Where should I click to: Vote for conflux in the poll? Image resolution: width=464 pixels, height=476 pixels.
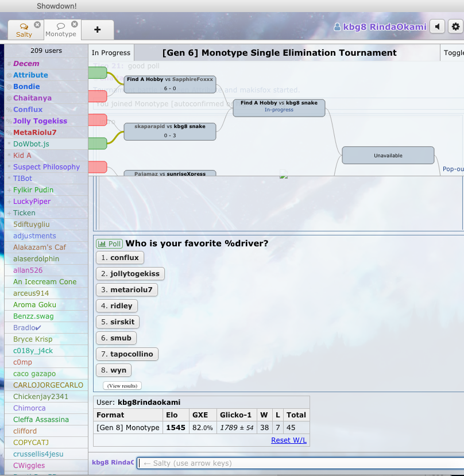[119, 258]
